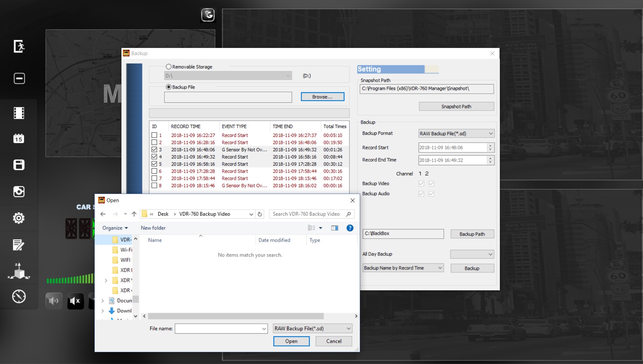Expand the Downloads tree node

pyautogui.click(x=103, y=311)
